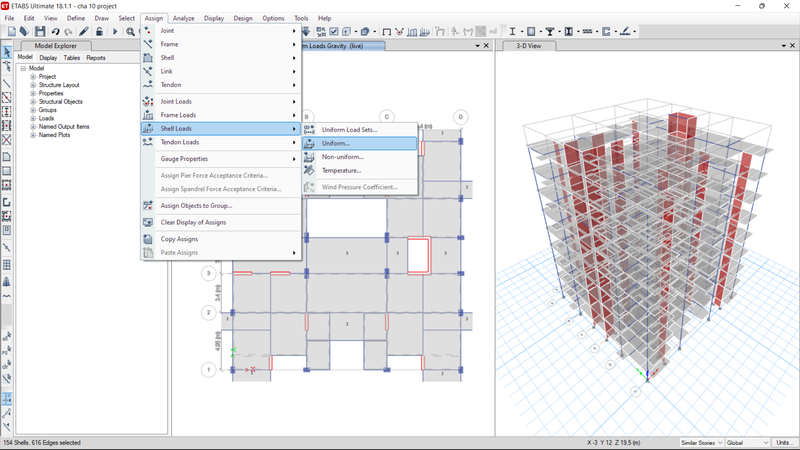Image resolution: width=800 pixels, height=450 pixels.
Task: Expand the Structure Layout tree node
Action: (33, 85)
